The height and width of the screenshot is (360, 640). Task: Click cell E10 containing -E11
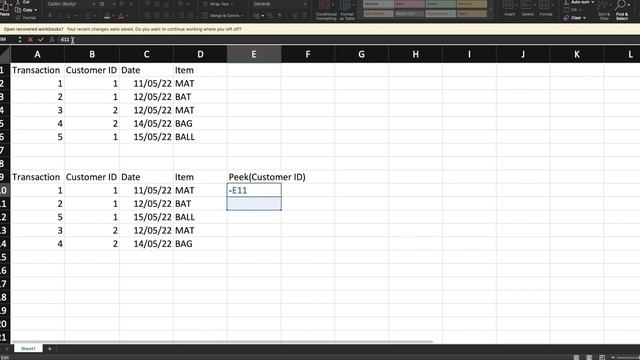[254, 190]
